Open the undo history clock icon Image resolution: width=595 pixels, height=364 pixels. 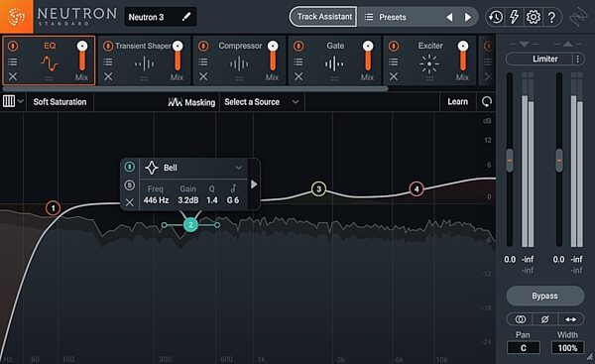(496, 17)
